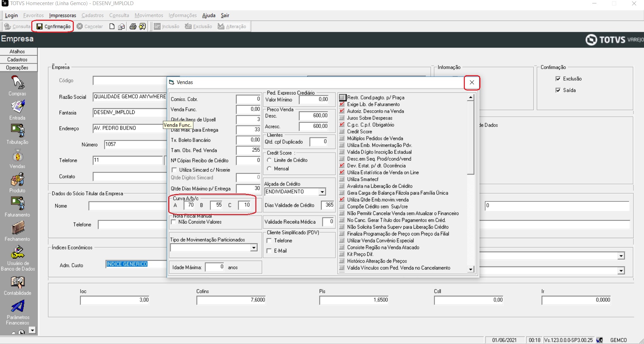
Task: Click the Alteração toolbar button
Action: [x=232, y=27]
